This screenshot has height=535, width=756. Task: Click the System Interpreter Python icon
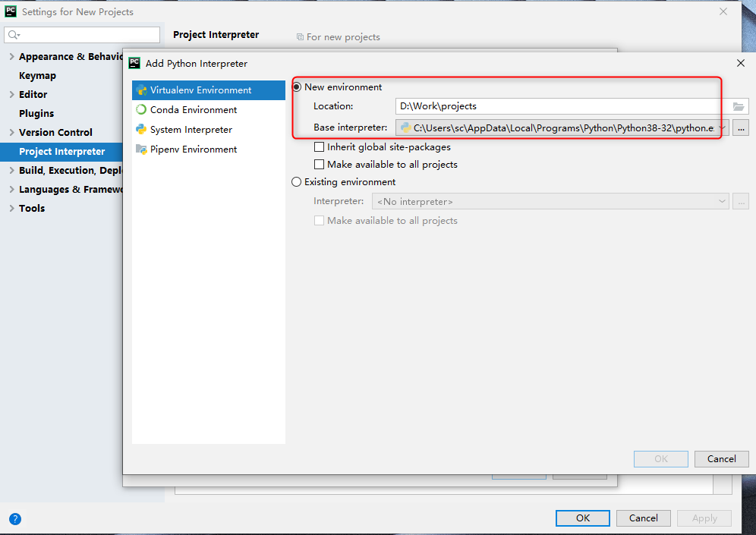coord(140,130)
